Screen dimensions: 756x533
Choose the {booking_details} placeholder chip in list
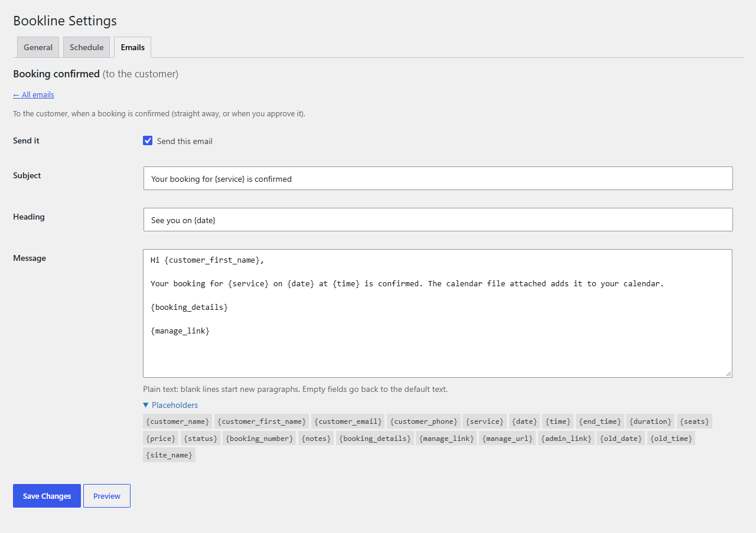374,438
